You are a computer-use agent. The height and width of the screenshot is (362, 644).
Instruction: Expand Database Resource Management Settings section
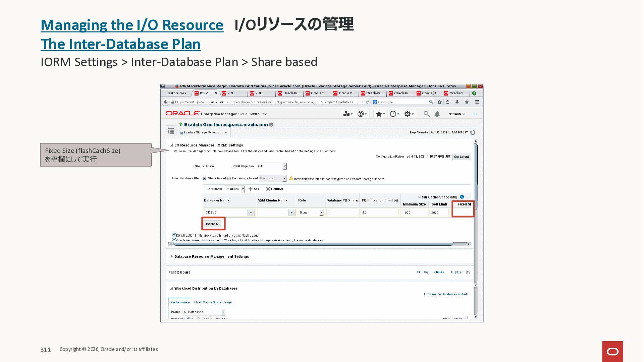(x=171, y=256)
